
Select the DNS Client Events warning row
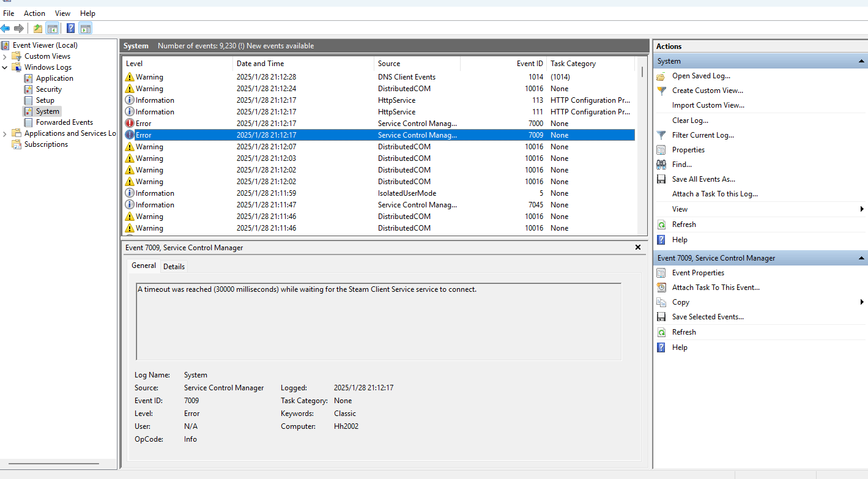pyautogui.click(x=378, y=77)
